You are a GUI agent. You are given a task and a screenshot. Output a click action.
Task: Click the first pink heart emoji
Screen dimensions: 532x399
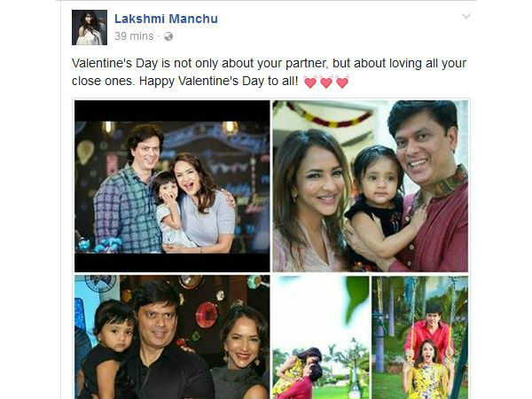pos(310,82)
